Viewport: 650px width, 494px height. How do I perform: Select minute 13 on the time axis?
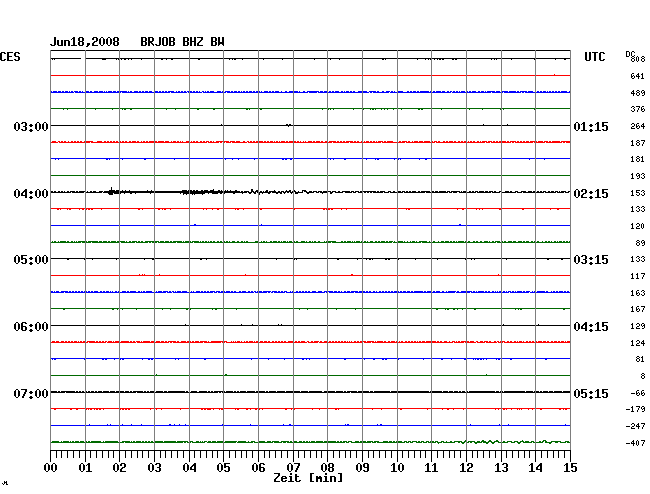[x=501, y=468]
